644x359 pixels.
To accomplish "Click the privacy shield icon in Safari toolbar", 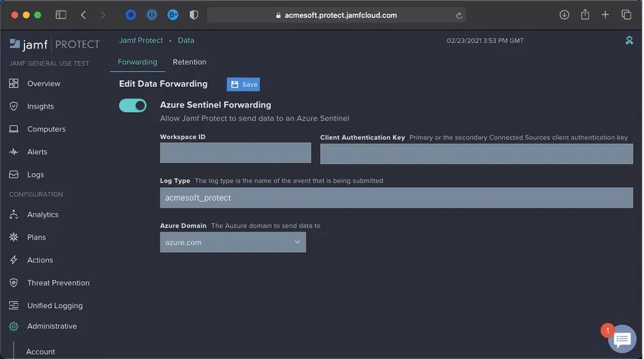I will [x=194, y=15].
